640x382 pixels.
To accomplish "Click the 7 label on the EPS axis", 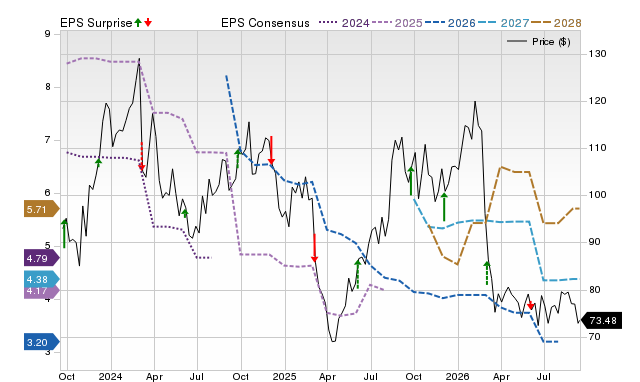I will [x=47, y=140].
